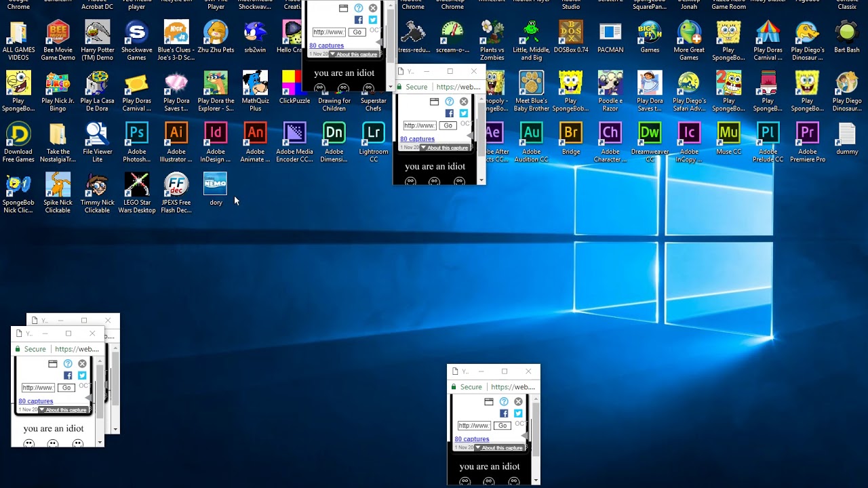Open the dummy text file icon
Viewport: 868px width, 488px height.
(847, 139)
